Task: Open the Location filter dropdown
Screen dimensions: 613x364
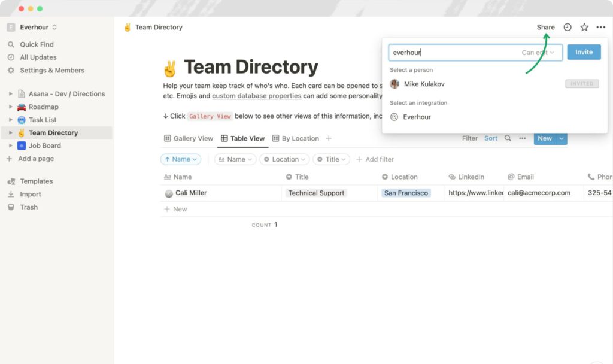Action: pos(284,159)
